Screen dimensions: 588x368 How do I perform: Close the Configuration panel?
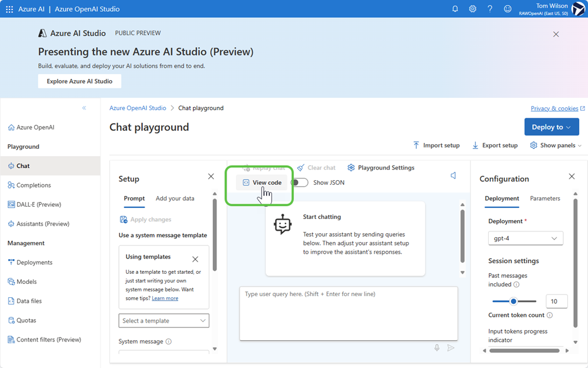pyautogui.click(x=572, y=177)
